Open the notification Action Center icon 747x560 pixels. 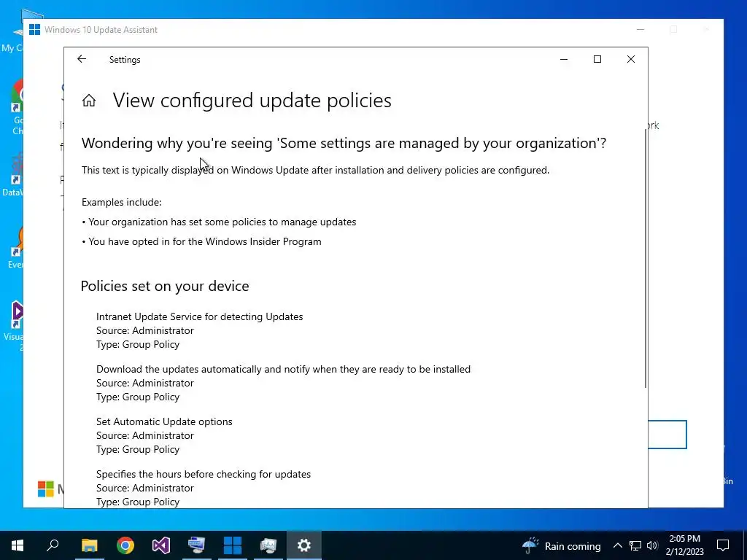tap(723, 545)
